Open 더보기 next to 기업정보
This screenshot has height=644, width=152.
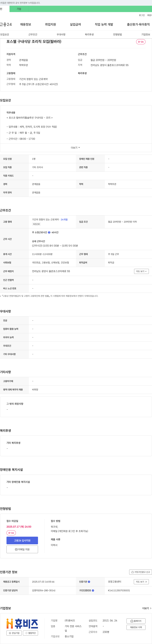click(146, 608)
